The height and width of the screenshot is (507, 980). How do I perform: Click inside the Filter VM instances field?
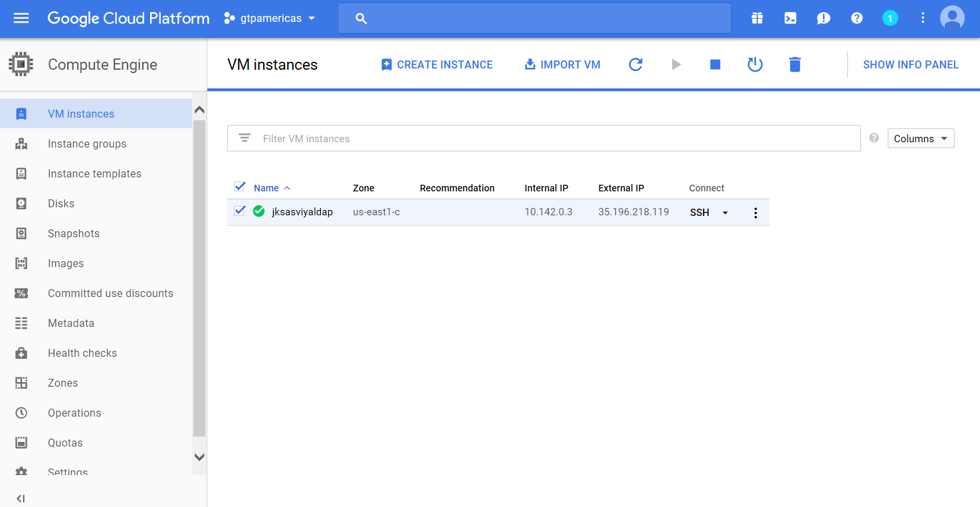pos(465,138)
